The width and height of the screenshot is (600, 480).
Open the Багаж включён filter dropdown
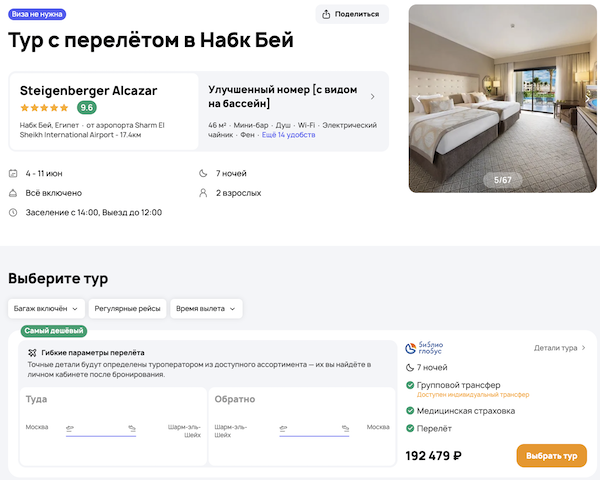pyautogui.click(x=46, y=309)
